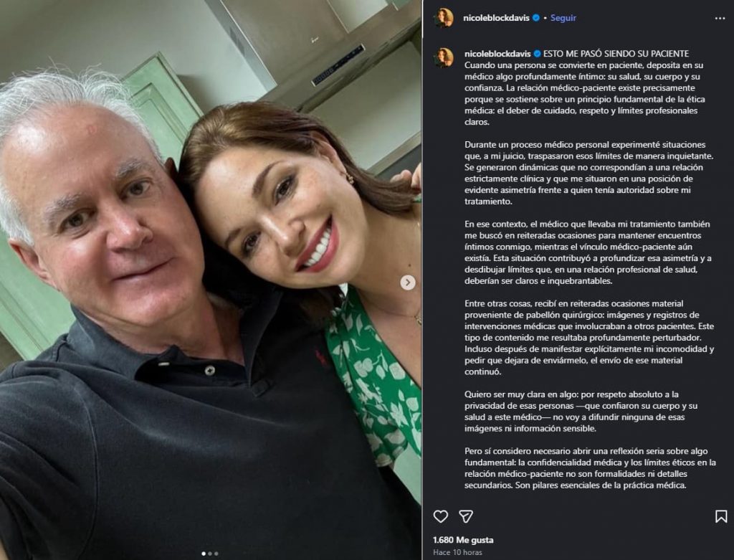The height and width of the screenshot is (560, 734).
Task: Select the third carousel indicator dot
Action: coord(216,554)
